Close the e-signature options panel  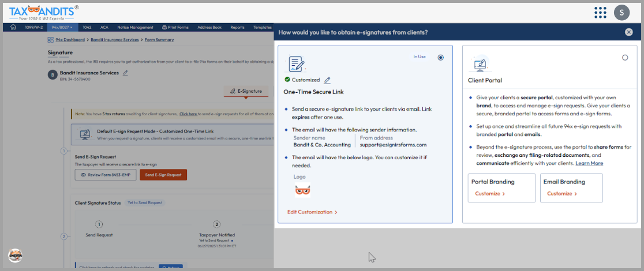click(x=629, y=32)
